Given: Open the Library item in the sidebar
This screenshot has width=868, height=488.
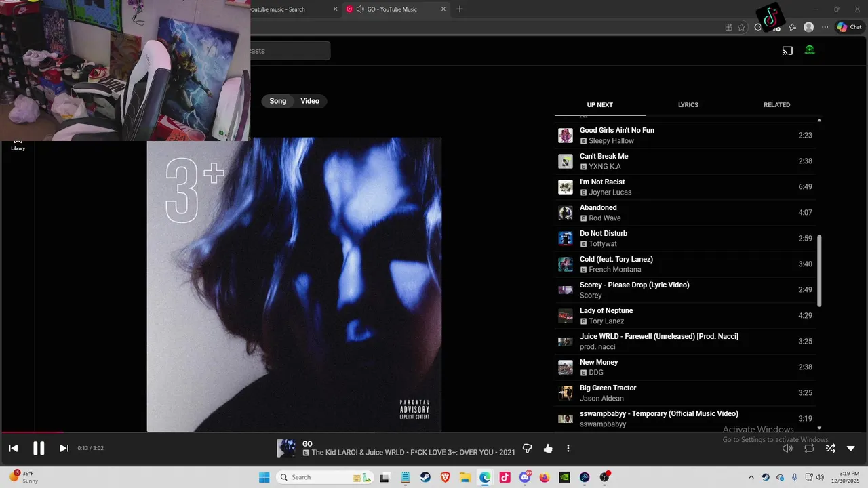Looking at the screenshot, I should coord(18,144).
